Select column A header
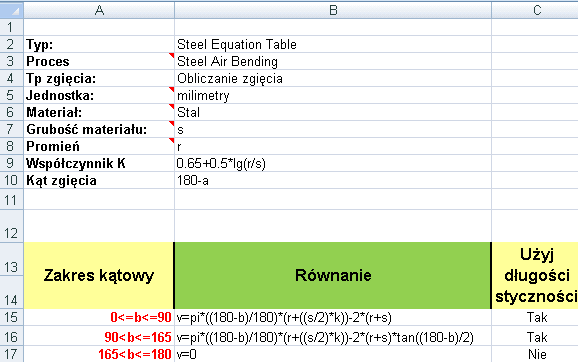Screen dimensions: 578x362 [x=99, y=10]
